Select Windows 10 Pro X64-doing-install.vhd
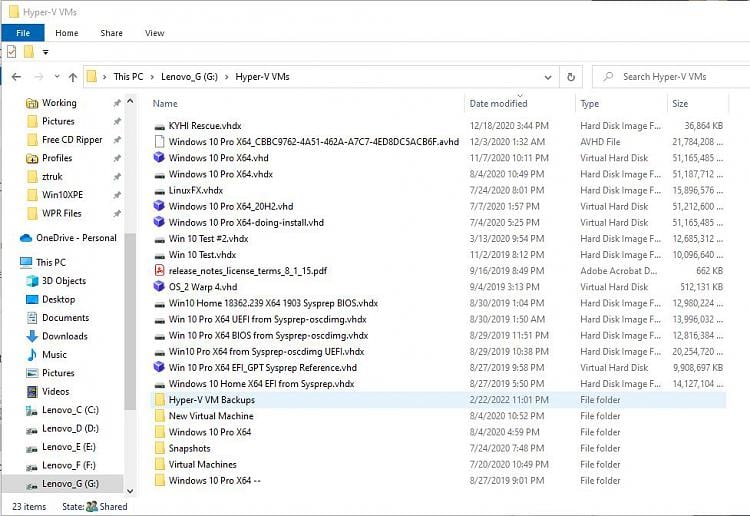This screenshot has width=750, height=516. pyautogui.click(x=246, y=222)
